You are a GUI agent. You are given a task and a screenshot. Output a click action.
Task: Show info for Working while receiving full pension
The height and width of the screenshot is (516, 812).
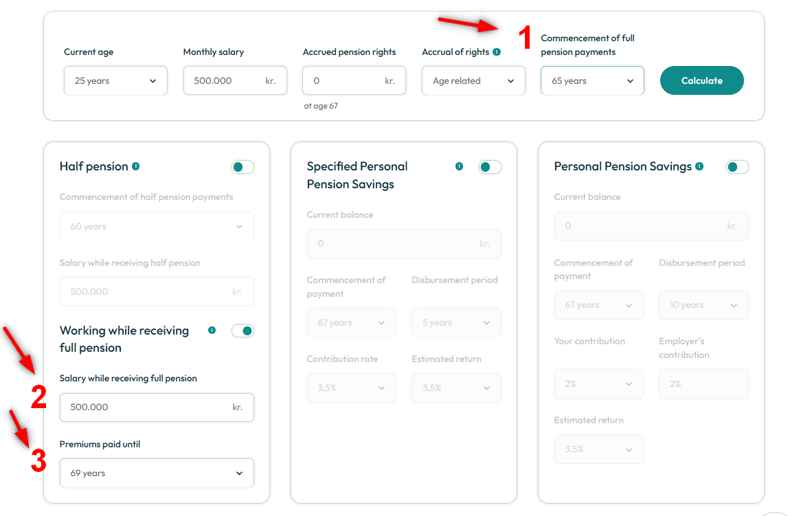(212, 330)
